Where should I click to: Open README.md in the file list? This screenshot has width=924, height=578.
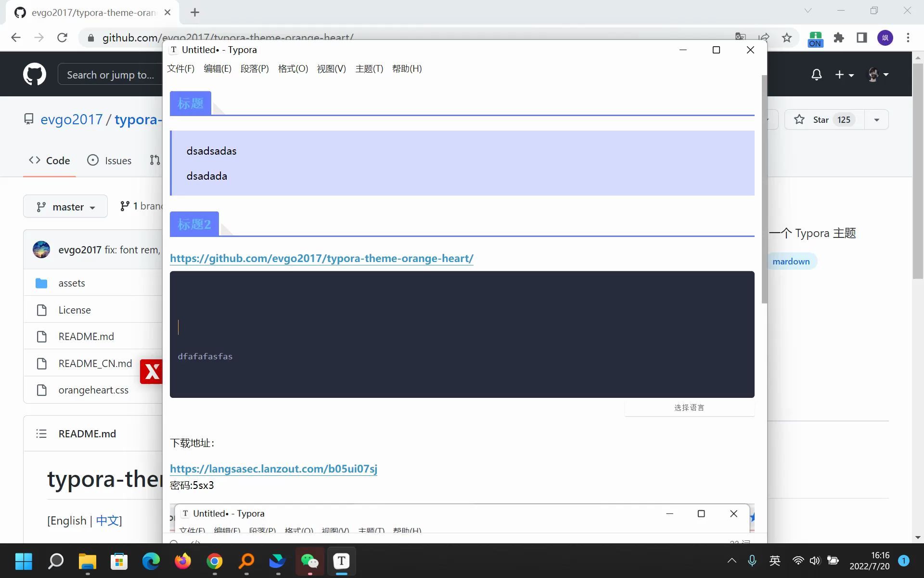click(86, 337)
